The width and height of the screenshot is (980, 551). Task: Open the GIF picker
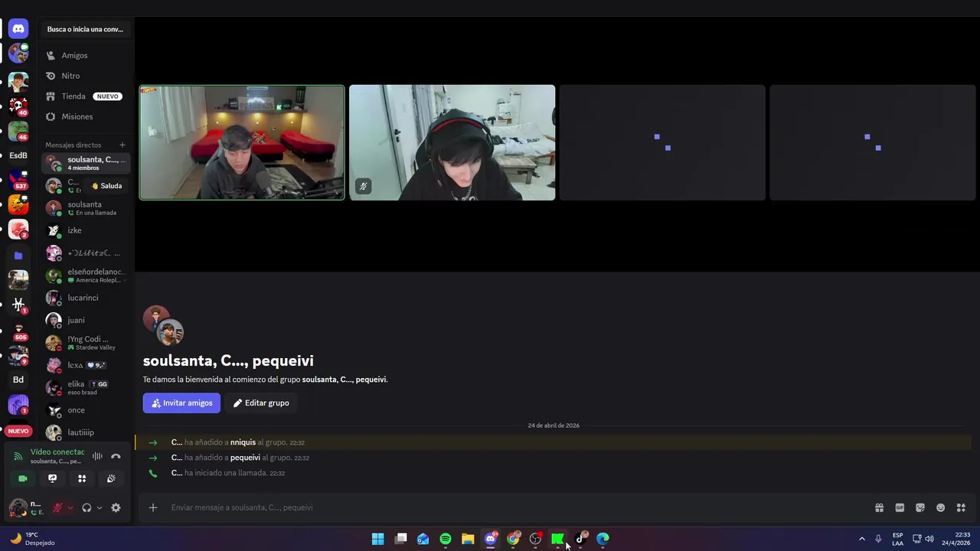pos(900,507)
